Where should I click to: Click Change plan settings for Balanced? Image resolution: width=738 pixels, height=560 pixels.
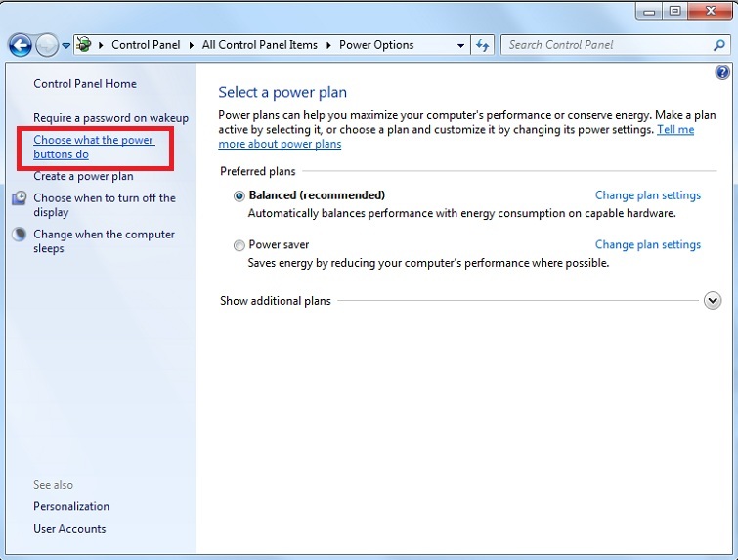pyautogui.click(x=647, y=195)
